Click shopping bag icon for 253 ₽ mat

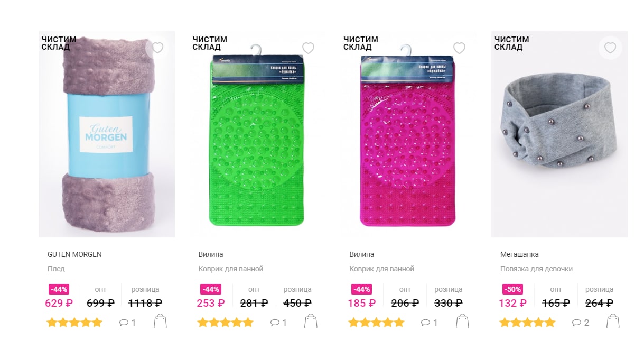(311, 321)
